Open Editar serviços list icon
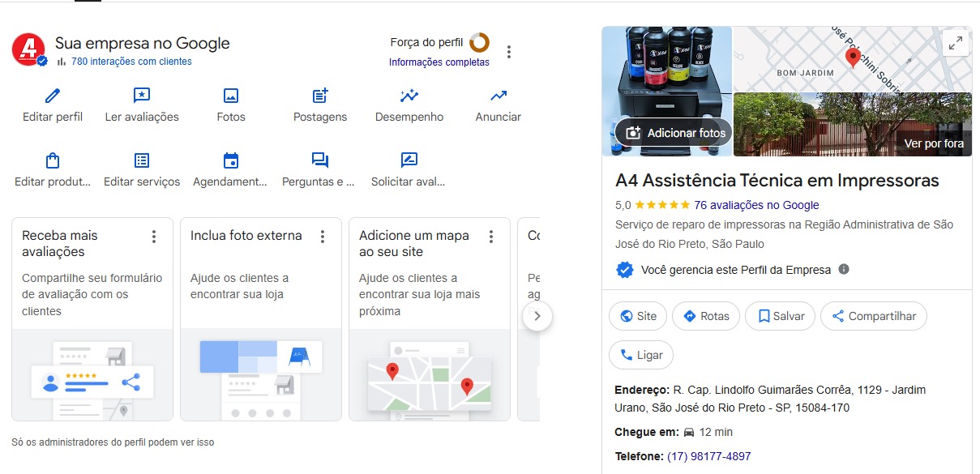This screenshot has height=474, width=980. pos(142,160)
